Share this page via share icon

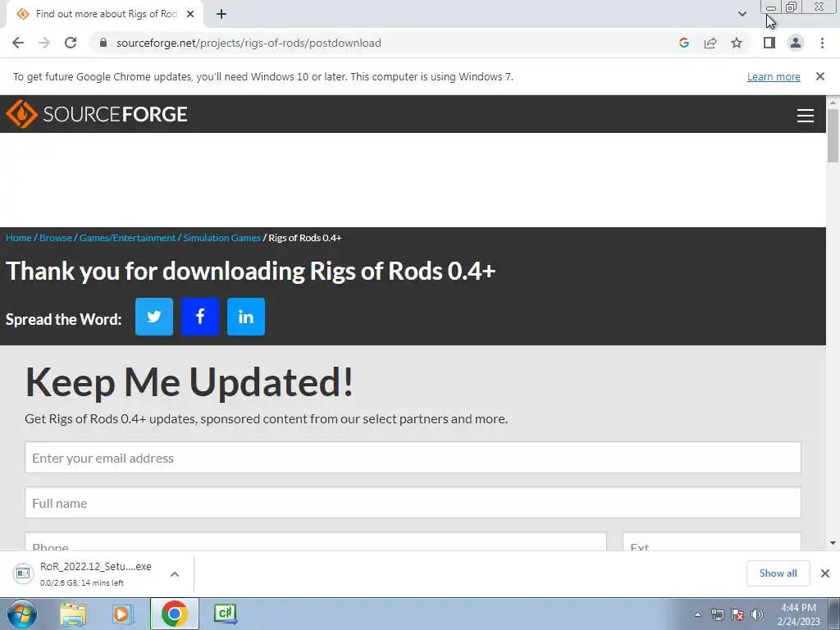[710, 43]
